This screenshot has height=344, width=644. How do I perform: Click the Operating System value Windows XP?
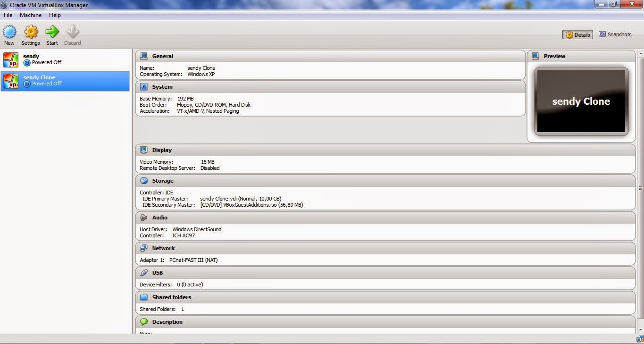[201, 74]
